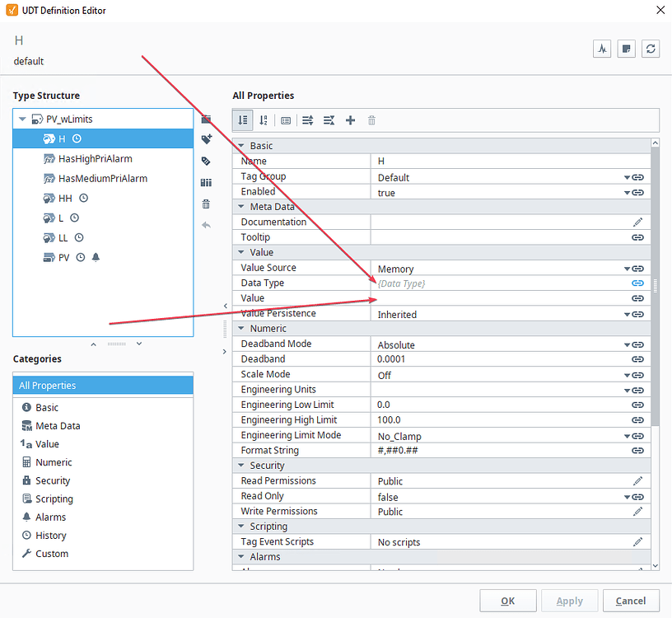The width and height of the screenshot is (672, 618).
Task: Expand all property categories
Action: [307, 120]
